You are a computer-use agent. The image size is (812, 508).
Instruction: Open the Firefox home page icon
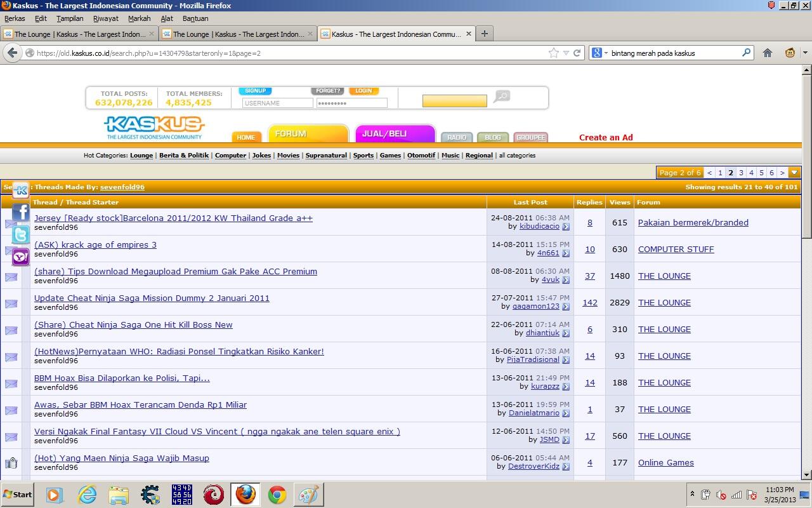click(767, 53)
